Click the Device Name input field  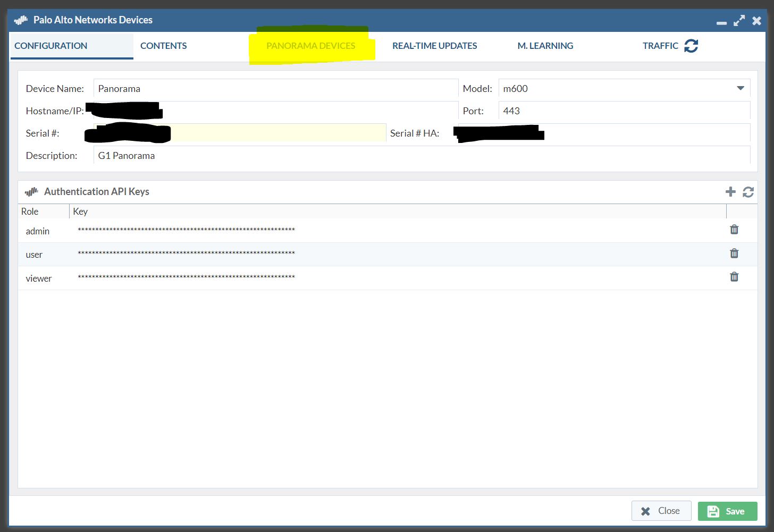coord(275,89)
